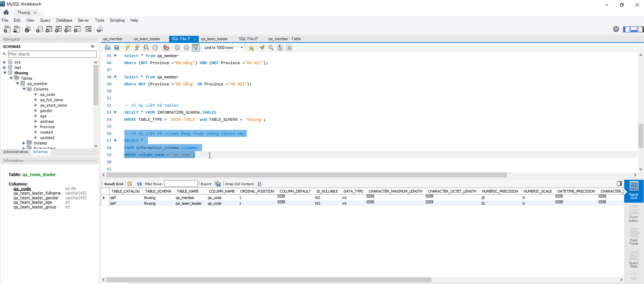
Task: Sort results by DATA_TYPE column header
Action: tap(353, 191)
